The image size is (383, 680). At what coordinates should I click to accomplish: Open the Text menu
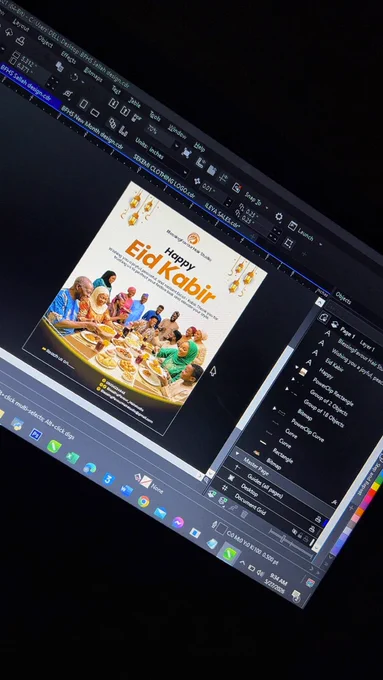[116, 89]
